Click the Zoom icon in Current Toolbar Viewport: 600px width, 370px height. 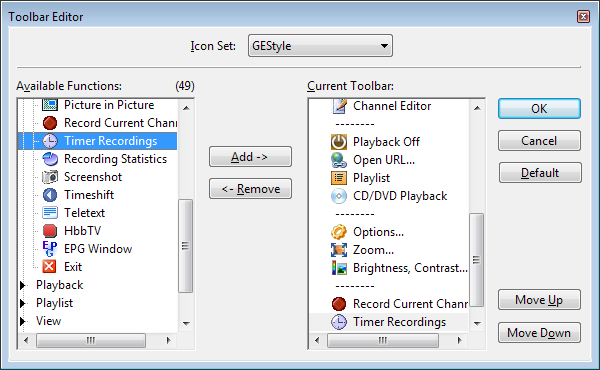click(339, 250)
